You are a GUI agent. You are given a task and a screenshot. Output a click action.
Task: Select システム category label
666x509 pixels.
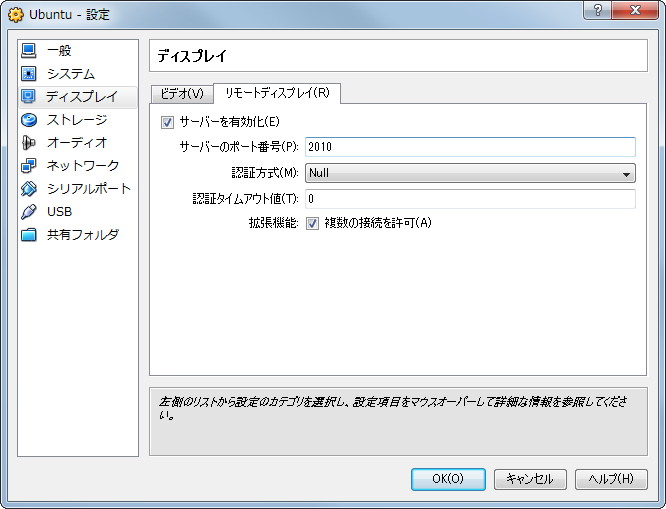point(71,74)
